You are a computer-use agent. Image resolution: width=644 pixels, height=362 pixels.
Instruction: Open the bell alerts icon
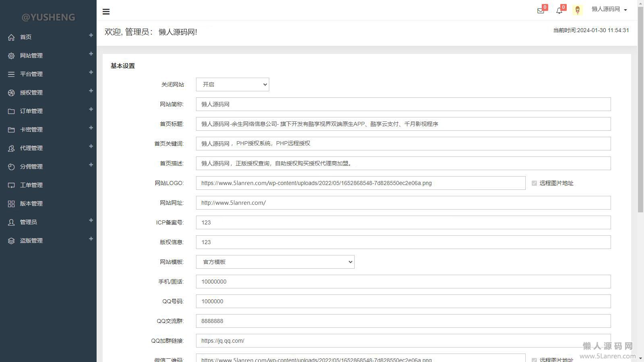tap(559, 11)
